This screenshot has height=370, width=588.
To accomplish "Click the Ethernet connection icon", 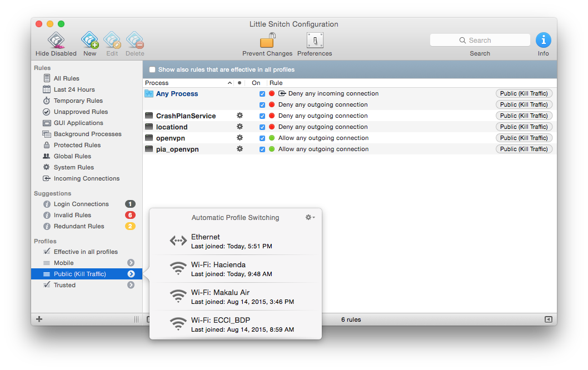I will tap(178, 241).
